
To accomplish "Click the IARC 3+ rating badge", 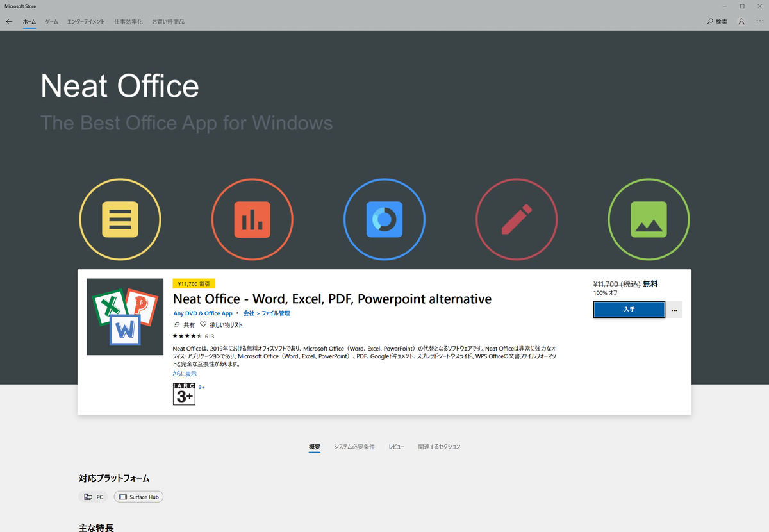I will click(184, 394).
